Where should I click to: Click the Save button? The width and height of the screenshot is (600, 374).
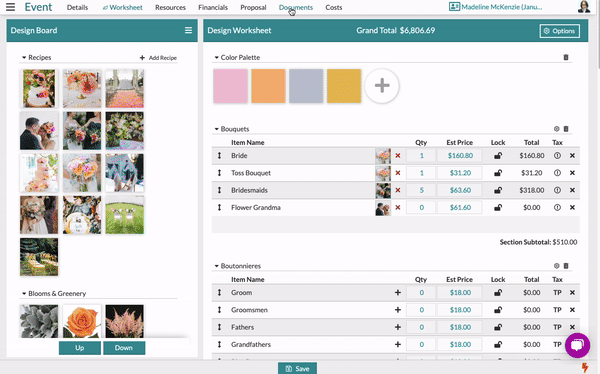click(x=297, y=368)
